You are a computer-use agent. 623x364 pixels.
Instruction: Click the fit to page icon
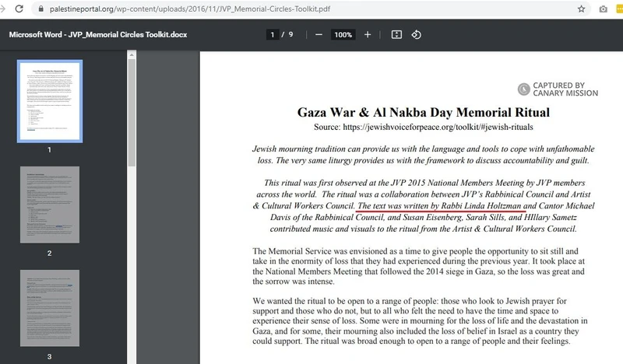(396, 34)
